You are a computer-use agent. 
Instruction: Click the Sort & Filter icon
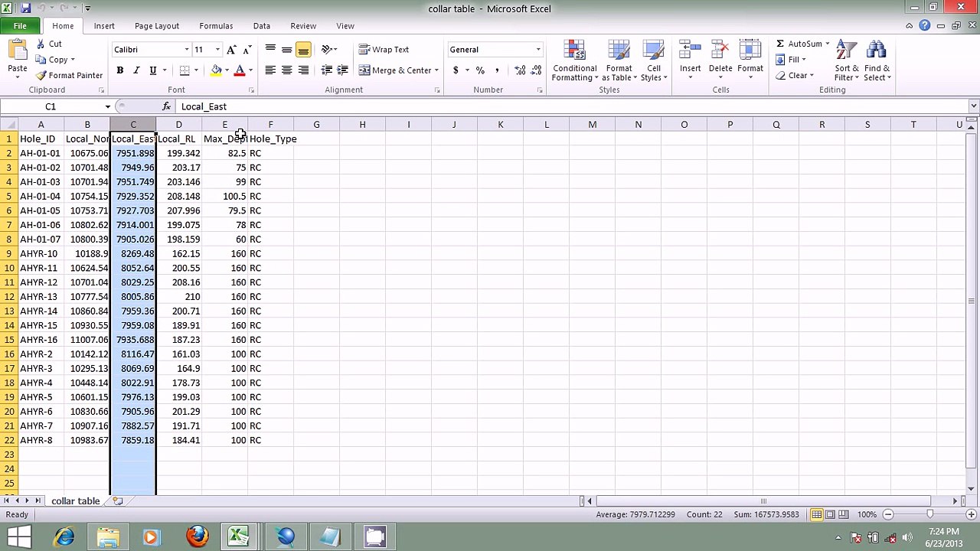click(x=845, y=50)
